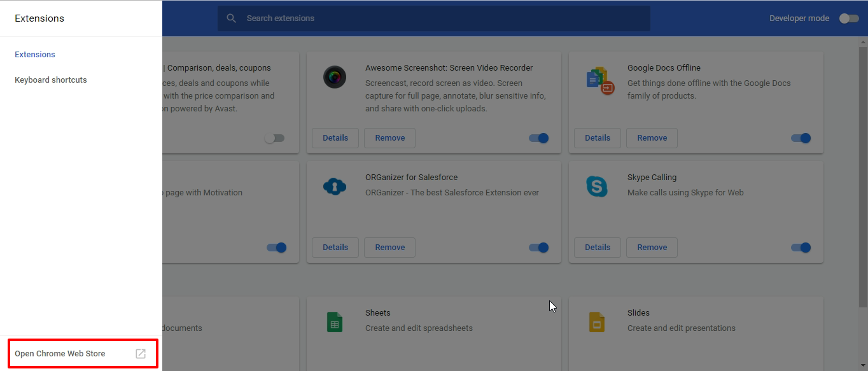Enable Developer mode toggle
The height and width of the screenshot is (371, 868).
pyautogui.click(x=848, y=18)
